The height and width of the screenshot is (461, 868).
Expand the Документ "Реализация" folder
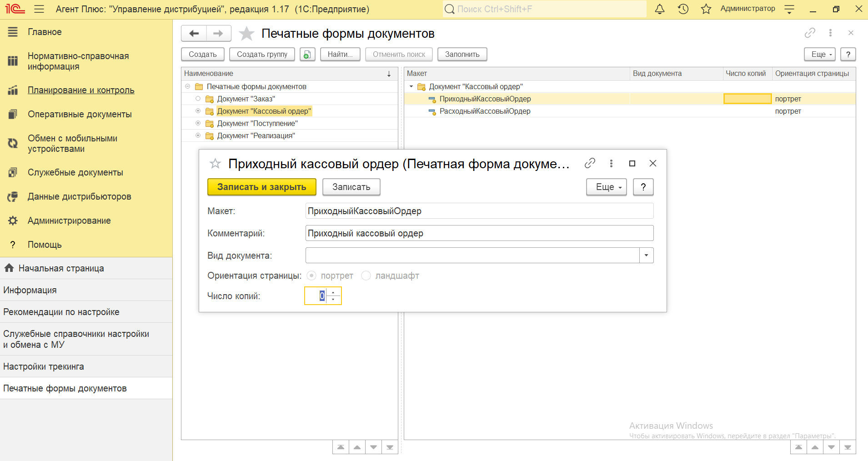198,135
